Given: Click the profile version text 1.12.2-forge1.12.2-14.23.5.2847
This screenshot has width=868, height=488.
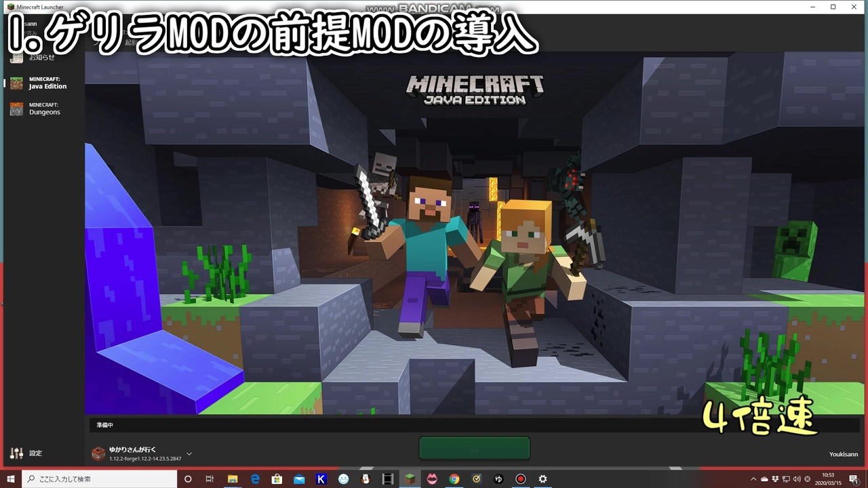Looking at the screenshot, I should pos(145,459).
